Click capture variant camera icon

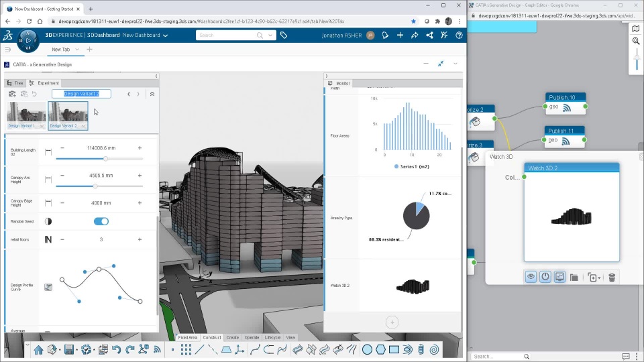pyautogui.click(x=12, y=94)
